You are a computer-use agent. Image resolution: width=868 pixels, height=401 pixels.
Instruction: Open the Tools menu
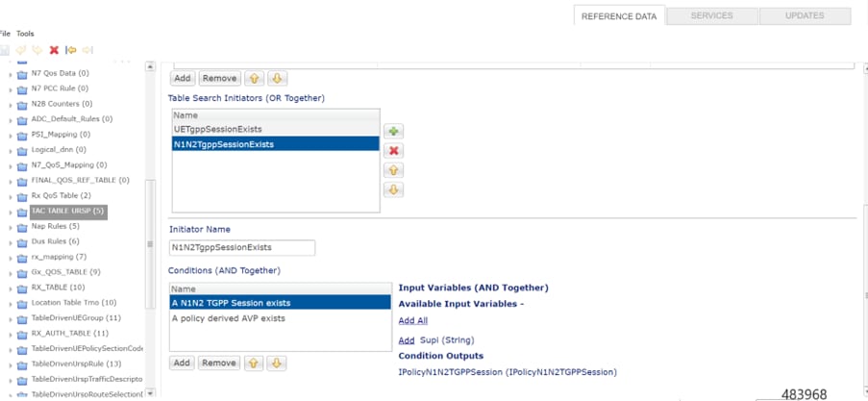pyautogui.click(x=25, y=34)
